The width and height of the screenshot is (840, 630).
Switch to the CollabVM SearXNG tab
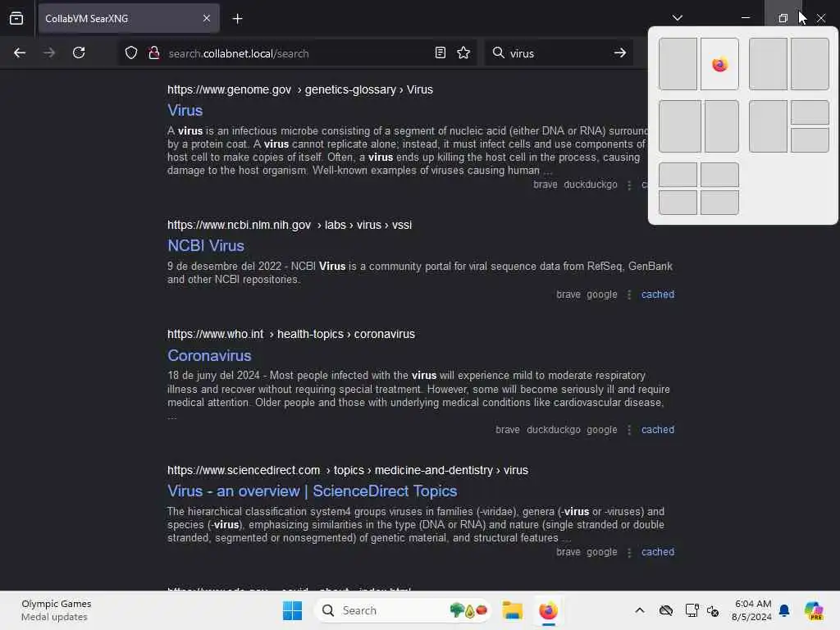129,18
